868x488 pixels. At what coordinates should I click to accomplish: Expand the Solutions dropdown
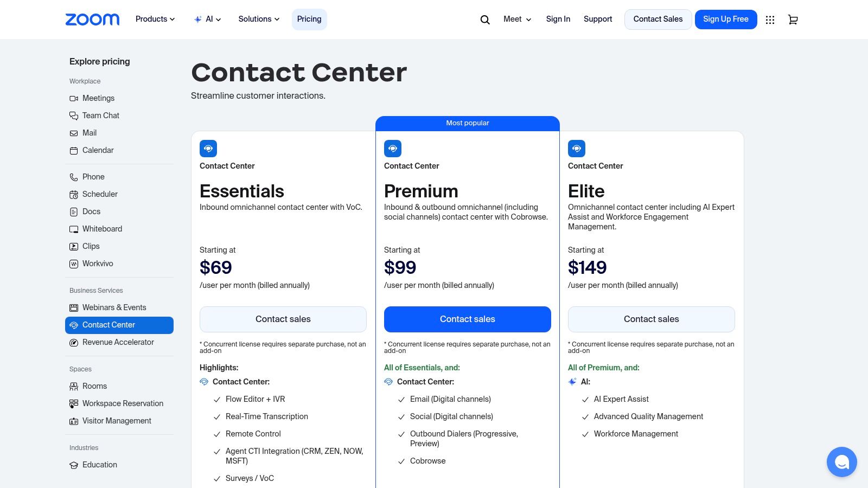click(x=258, y=19)
